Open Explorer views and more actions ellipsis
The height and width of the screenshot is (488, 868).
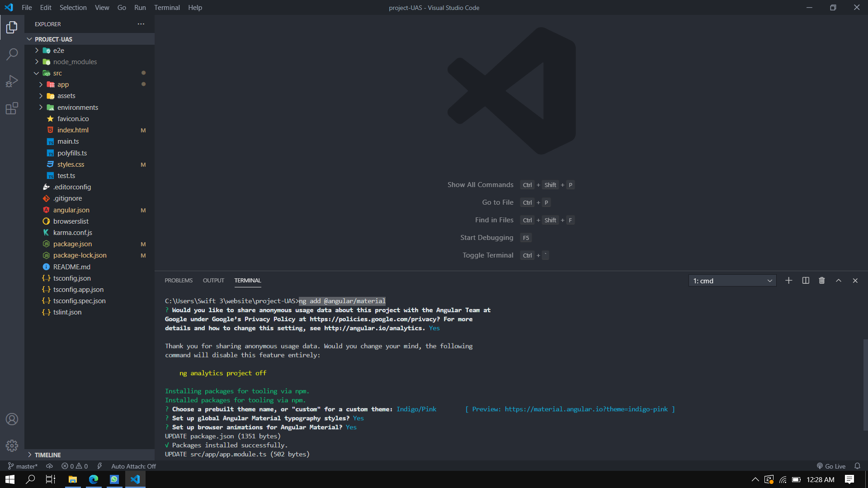(x=141, y=24)
